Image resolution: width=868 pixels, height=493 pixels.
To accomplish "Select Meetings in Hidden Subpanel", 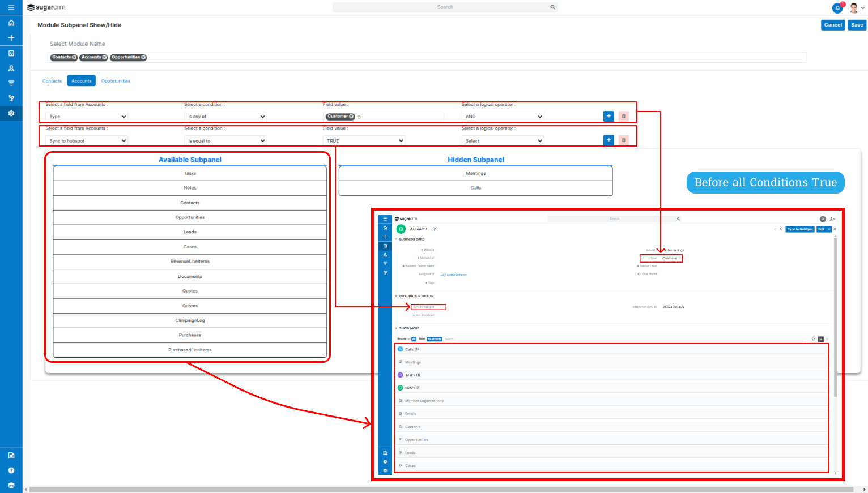I will 476,173.
